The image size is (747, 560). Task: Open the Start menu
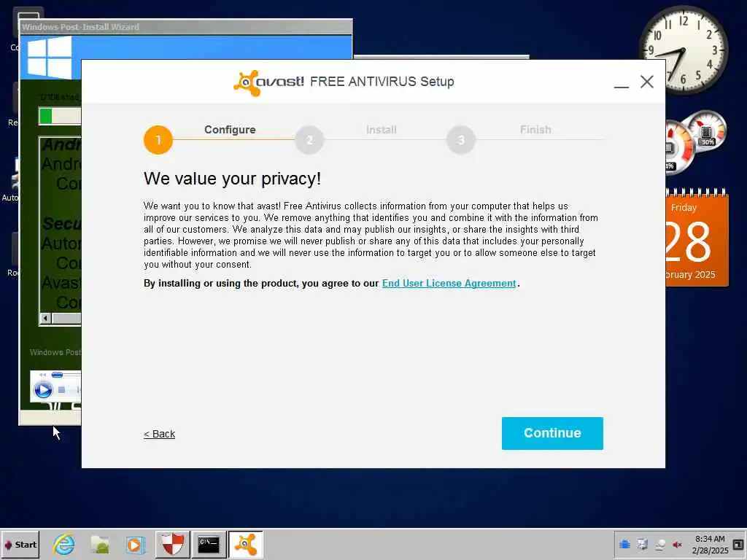20,544
